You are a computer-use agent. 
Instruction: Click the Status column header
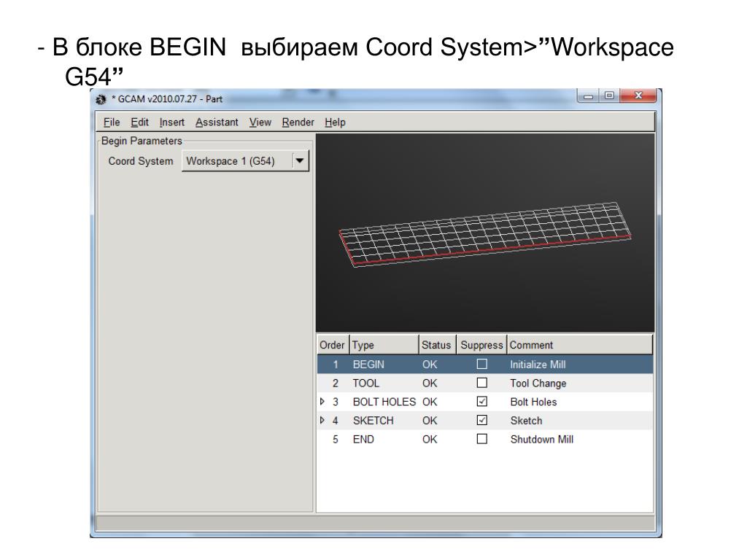(x=438, y=345)
